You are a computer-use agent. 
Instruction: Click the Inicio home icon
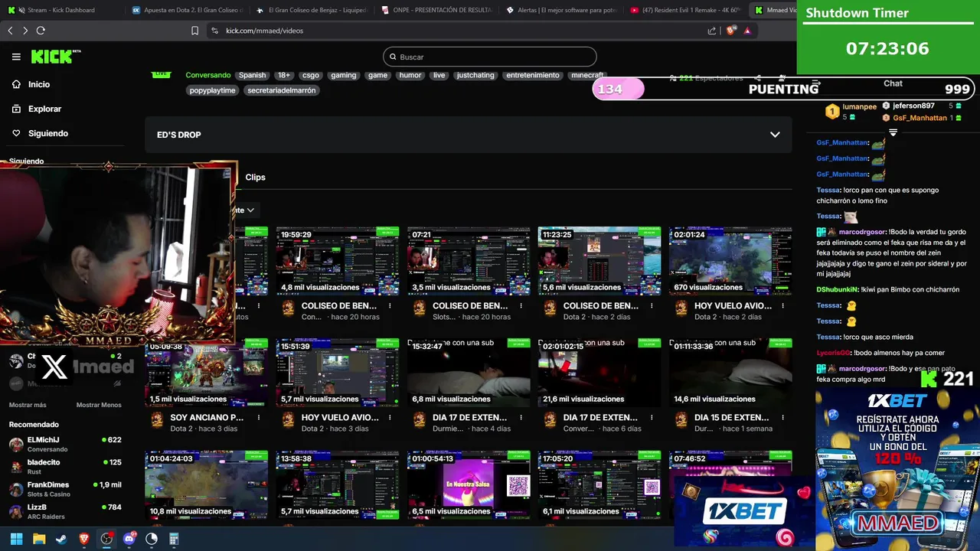(16, 84)
